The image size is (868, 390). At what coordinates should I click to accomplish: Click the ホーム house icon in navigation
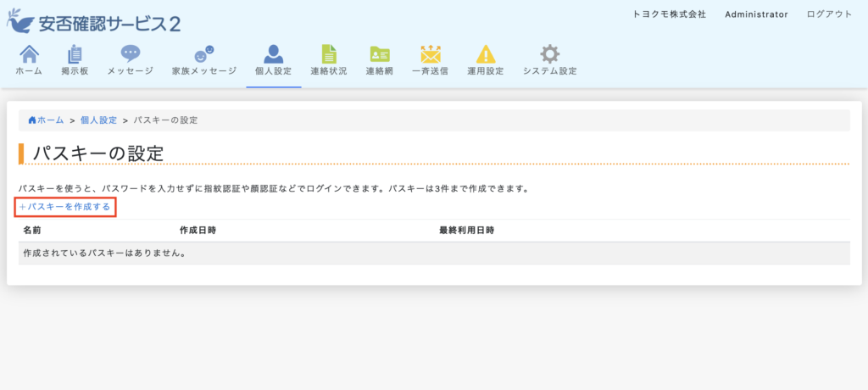(x=29, y=54)
